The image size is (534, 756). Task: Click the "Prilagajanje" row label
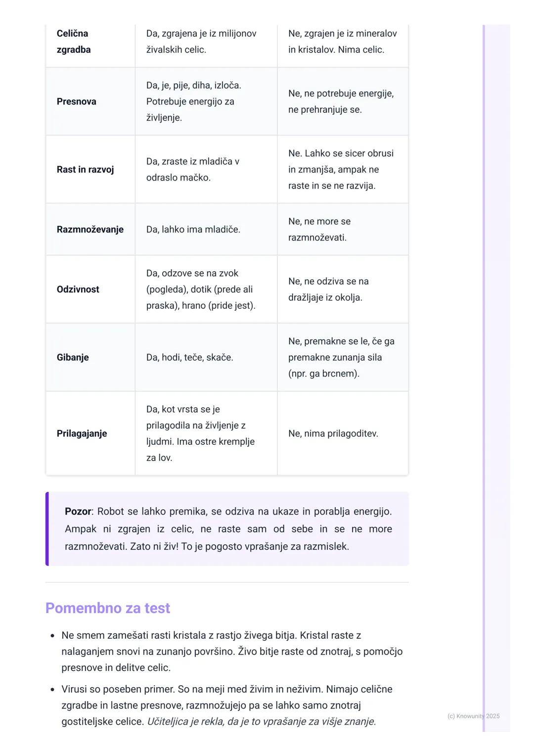pos(82,433)
